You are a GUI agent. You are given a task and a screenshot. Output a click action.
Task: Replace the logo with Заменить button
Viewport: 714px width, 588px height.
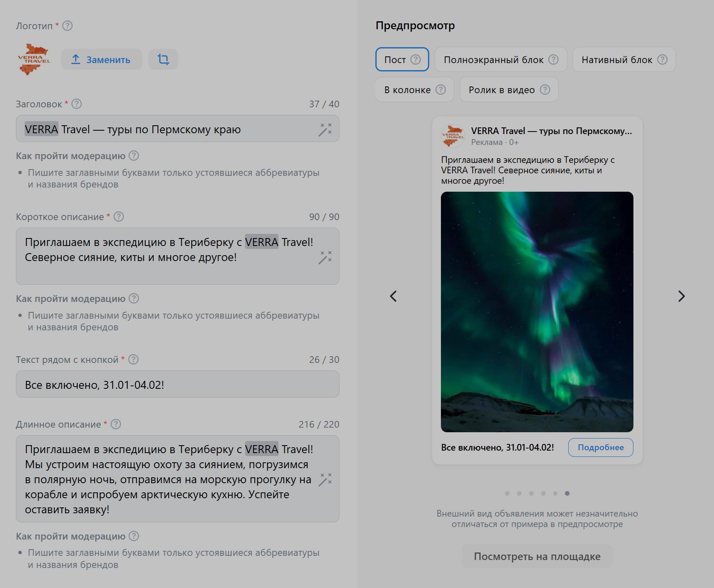[101, 59]
